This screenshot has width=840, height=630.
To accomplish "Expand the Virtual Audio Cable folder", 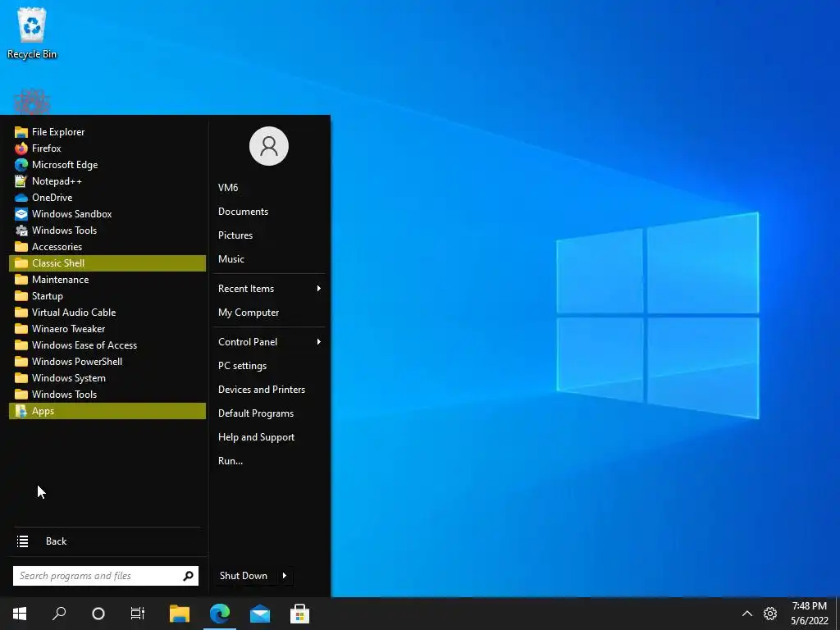I will coord(107,313).
